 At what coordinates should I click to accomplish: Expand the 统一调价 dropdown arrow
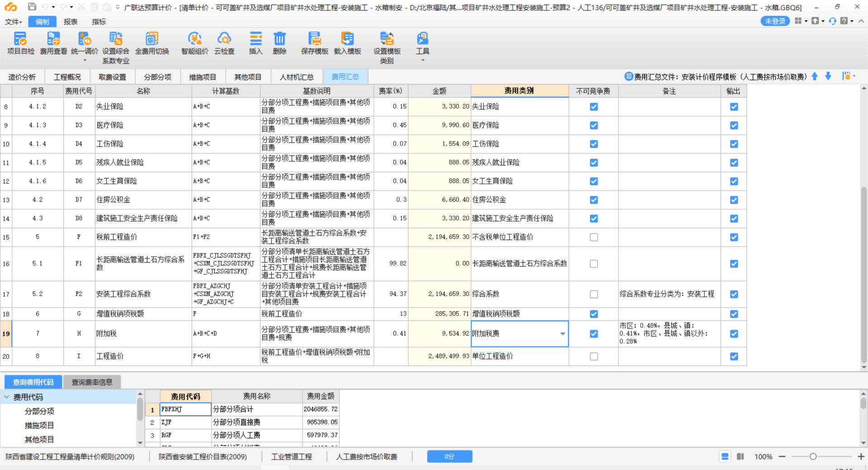pyautogui.click(x=85, y=61)
